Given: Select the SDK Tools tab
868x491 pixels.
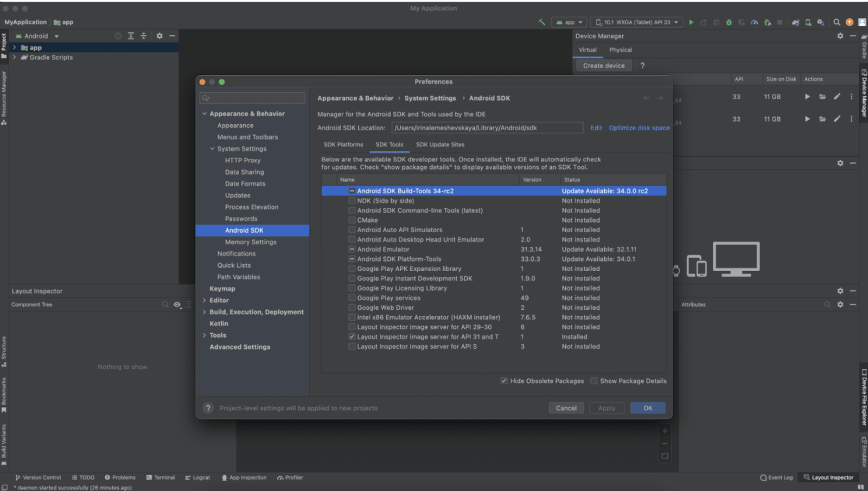Looking at the screenshot, I should [x=390, y=145].
